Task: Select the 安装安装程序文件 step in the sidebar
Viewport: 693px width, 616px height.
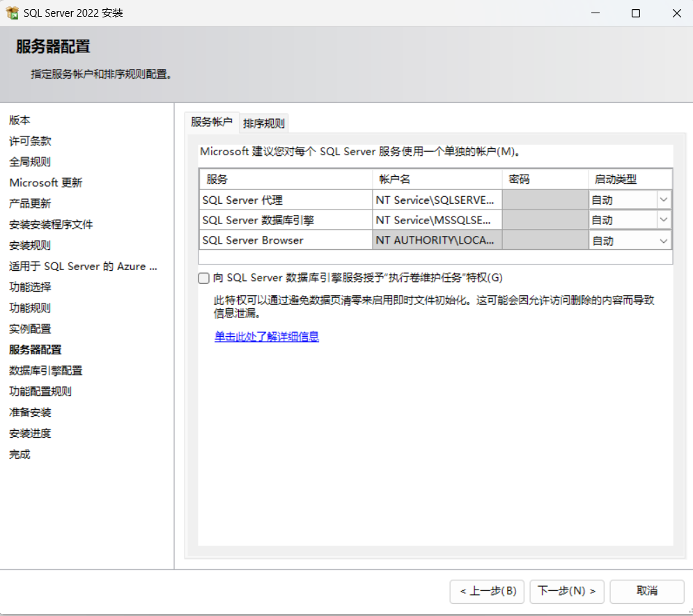Action: pyautogui.click(x=52, y=224)
